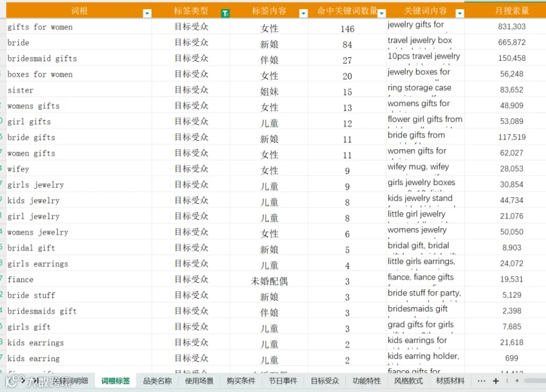This screenshot has height=392, width=546.
Task: Select the 目标受众 cell in the sister row
Action: pos(191,90)
